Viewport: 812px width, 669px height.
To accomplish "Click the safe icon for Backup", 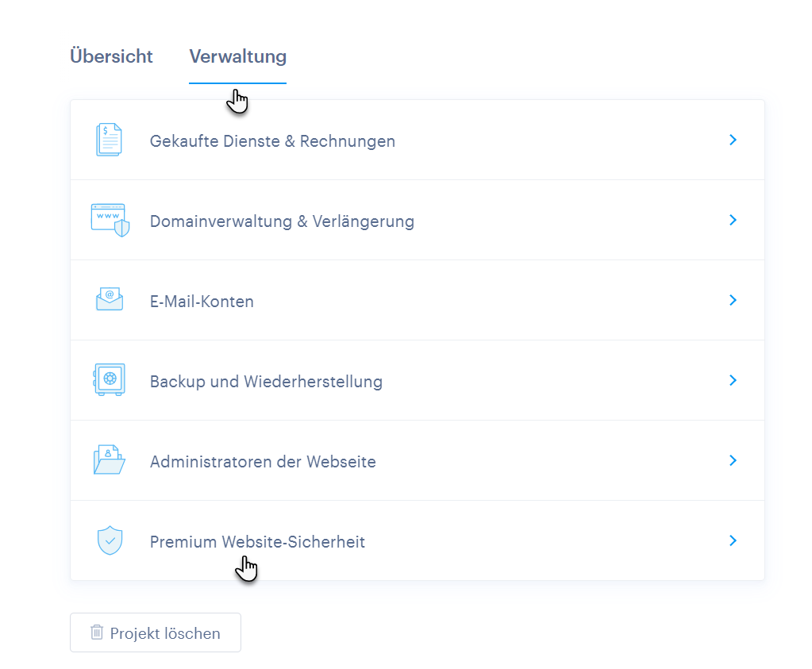I will [x=109, y=380].
